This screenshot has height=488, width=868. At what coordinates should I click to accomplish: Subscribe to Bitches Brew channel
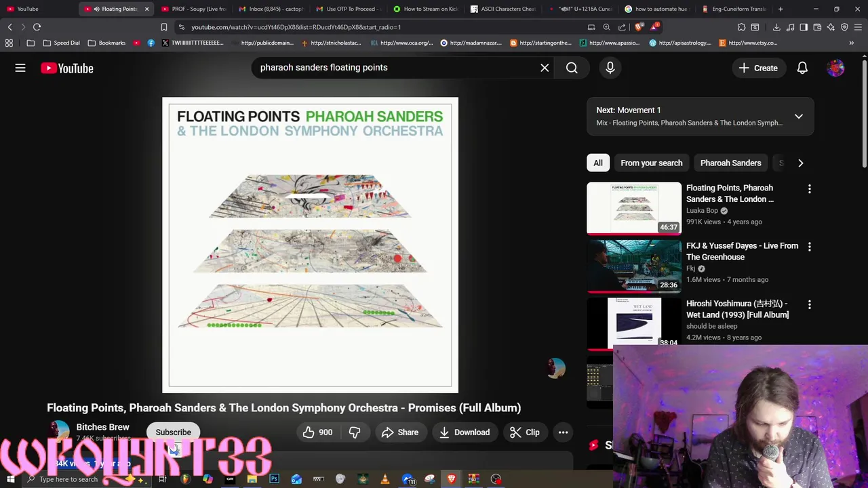pos(173,432)
